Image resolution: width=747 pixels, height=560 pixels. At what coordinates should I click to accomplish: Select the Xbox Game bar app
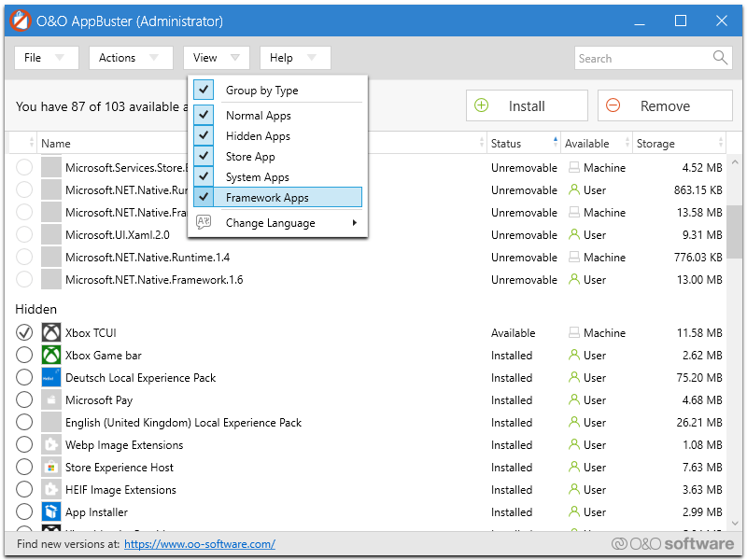[x=24, y=355]
